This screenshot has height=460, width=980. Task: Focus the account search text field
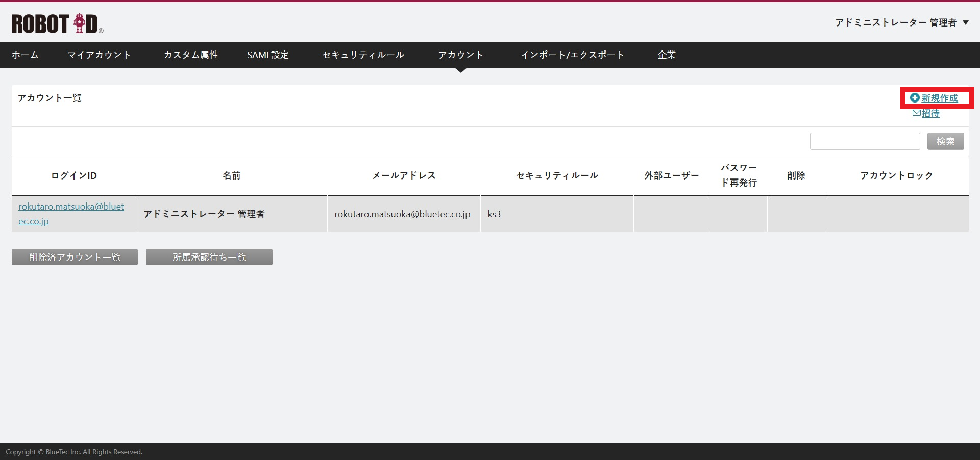click(865, 141)
